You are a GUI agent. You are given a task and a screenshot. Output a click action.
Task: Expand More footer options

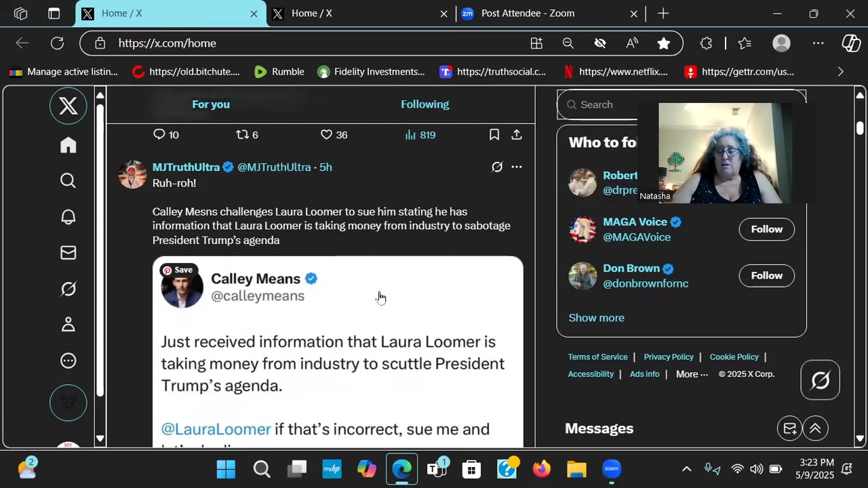point(692,374)
